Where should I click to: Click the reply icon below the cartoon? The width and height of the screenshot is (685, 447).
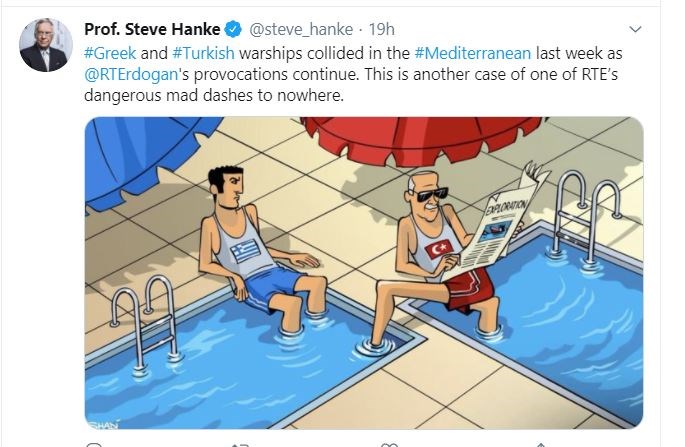(94, 444)
